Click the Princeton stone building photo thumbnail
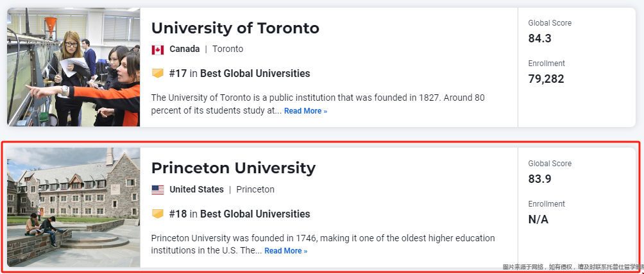The width and height of the screenshot is (644, 274). 74,207
